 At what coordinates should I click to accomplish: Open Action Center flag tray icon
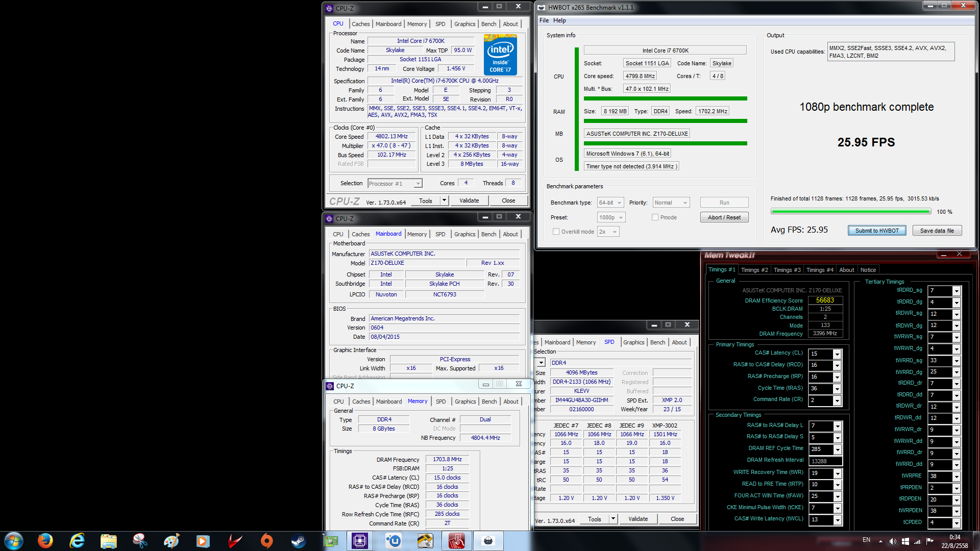click(929, 541)
